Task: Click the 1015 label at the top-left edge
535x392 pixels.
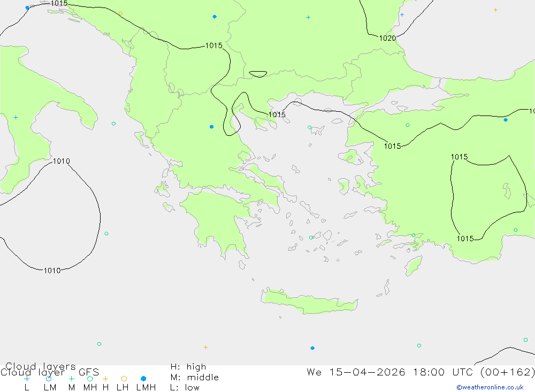Action: click(59, 3)
